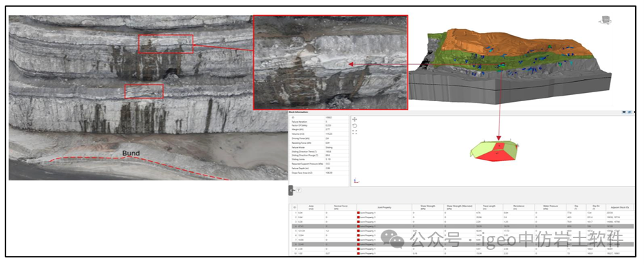
Task: Select the first row in the joint table
Action: tap(462, 213)
